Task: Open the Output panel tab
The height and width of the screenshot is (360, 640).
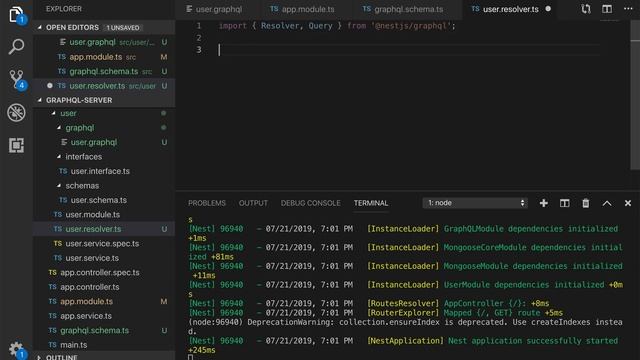Action: 253,203
